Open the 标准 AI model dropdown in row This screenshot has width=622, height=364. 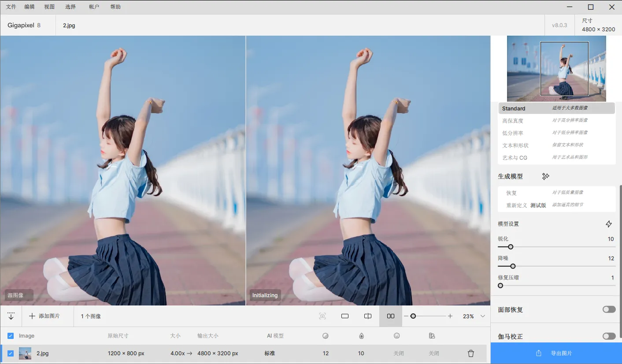(270, 353)
